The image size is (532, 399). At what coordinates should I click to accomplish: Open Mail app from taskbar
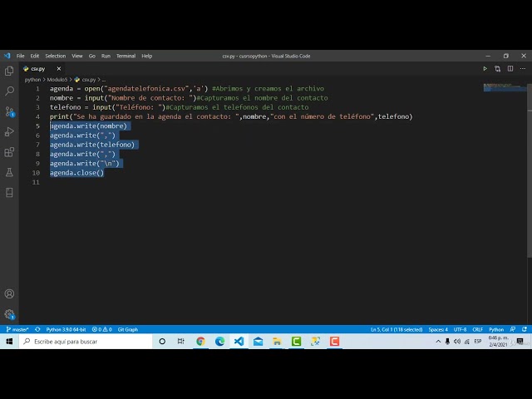tap(258, 342)
